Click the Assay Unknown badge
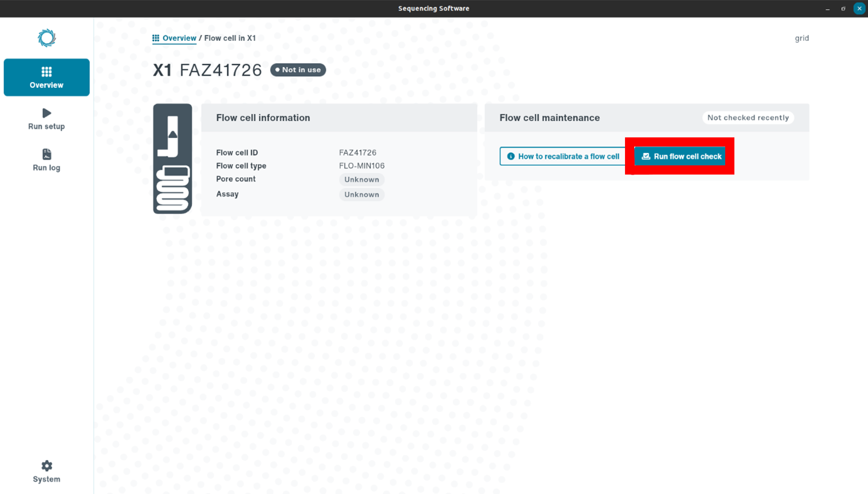The width and height of the screenshot is (868, 494). [x=362, y=195]
